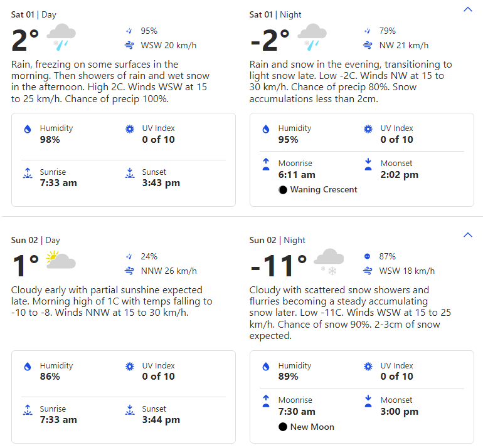Click the Waning Crescent moon phase icon
Viewport: 483px width, 448px height.
click(283, 190)
